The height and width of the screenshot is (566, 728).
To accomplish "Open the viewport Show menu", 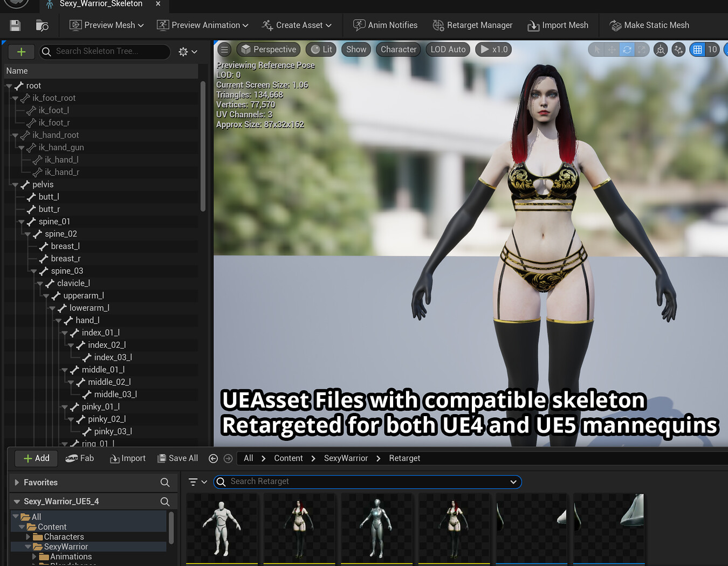I will point(356,50).
